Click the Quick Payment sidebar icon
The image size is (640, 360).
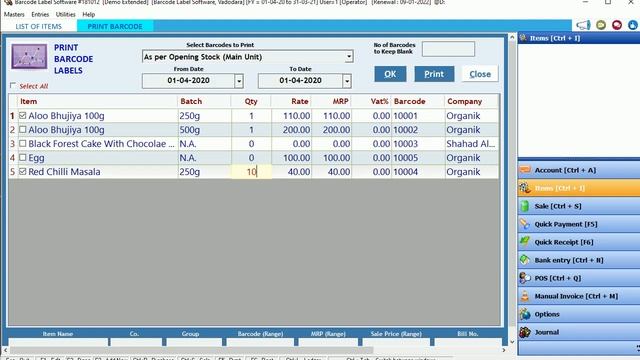pos(525,224)
